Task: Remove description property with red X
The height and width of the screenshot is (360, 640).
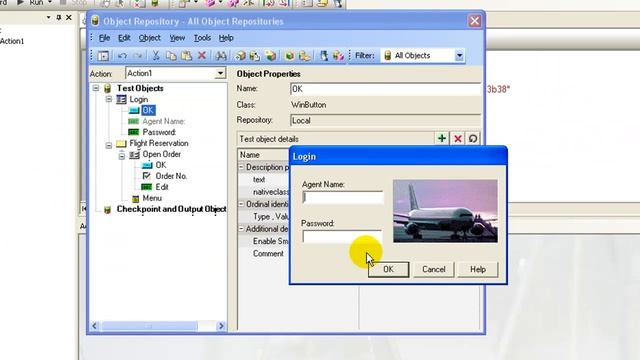Action: tap(458, 139)
